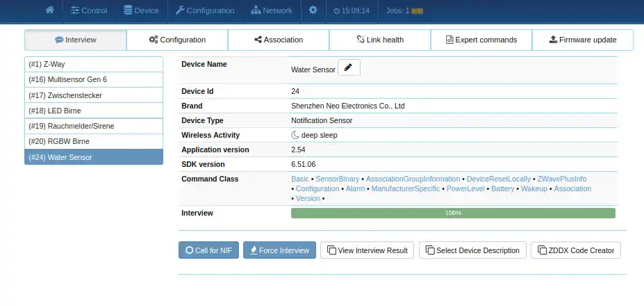
Task: Switch to the Association tab
Action: [x=279, y=40]
